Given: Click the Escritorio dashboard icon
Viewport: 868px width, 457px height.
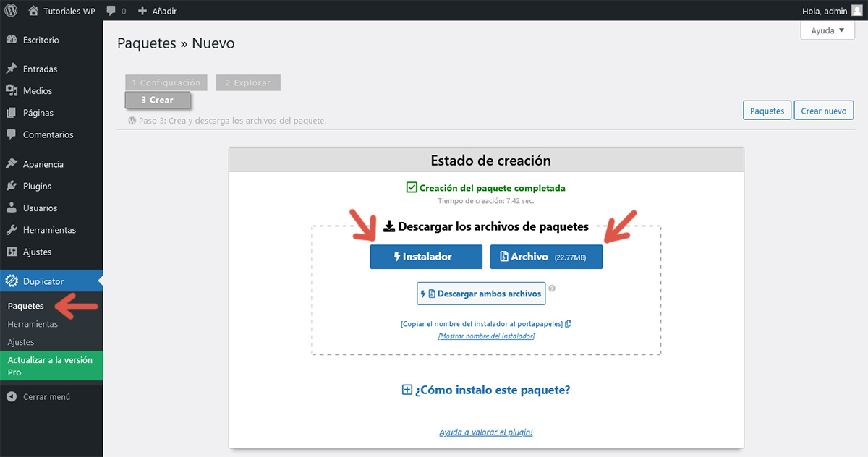Looking at the screenshot, I should [12, 40].
